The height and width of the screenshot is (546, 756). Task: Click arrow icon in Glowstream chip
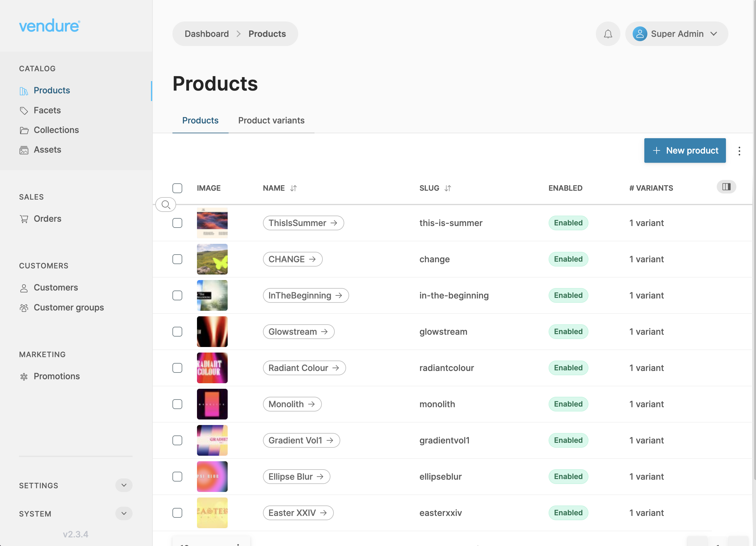[x=324, y=332]
